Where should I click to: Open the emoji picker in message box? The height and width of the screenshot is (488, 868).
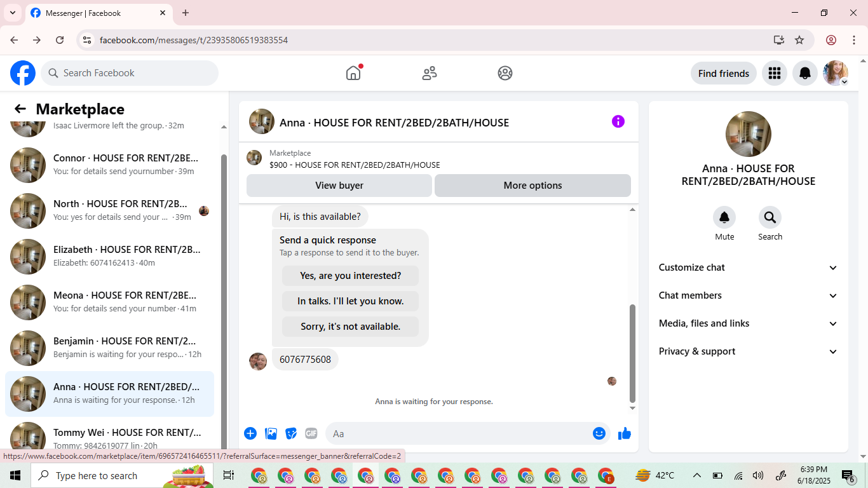[x=599, y=433]
